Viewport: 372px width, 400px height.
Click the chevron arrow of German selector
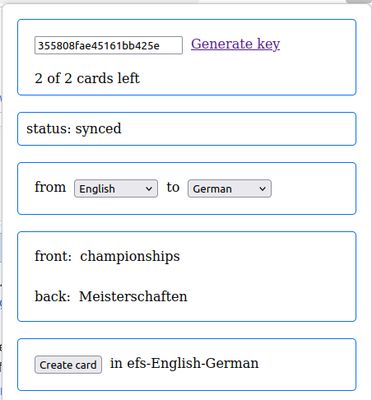[262, 189]
